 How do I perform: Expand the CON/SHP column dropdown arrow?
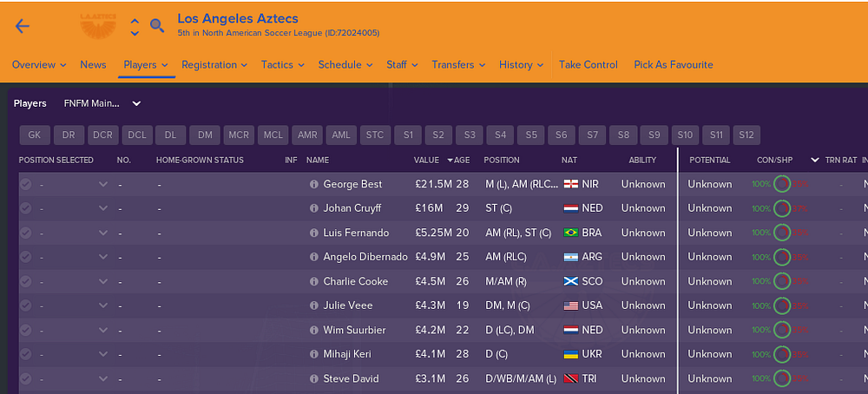click(815, 160)
